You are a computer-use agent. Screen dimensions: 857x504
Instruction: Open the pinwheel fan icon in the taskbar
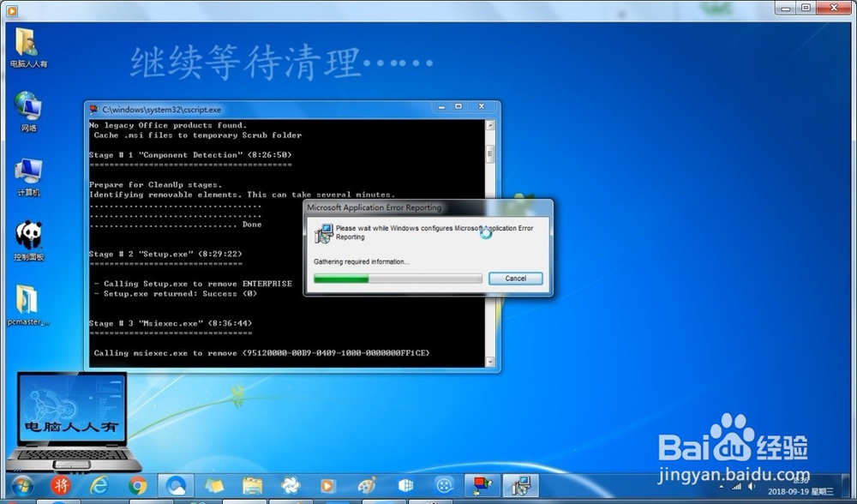click(291, 485)
